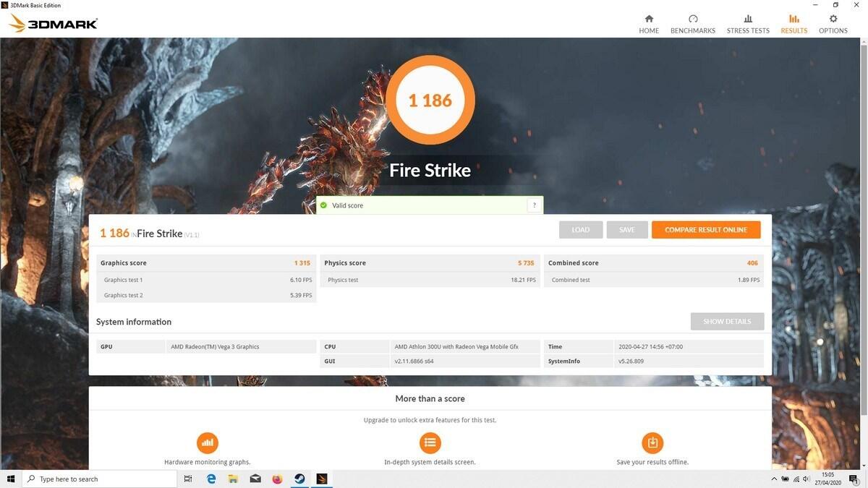Click the AMD Athlon 300U CPU value
The width and height of the screenshot is (868, 488).
[456, 347]
